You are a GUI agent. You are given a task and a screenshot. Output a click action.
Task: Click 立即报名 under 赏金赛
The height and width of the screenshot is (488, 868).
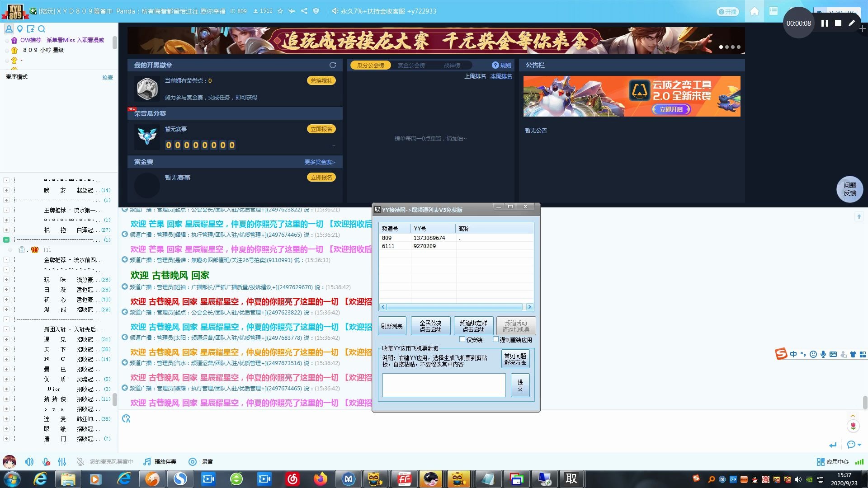321,177
